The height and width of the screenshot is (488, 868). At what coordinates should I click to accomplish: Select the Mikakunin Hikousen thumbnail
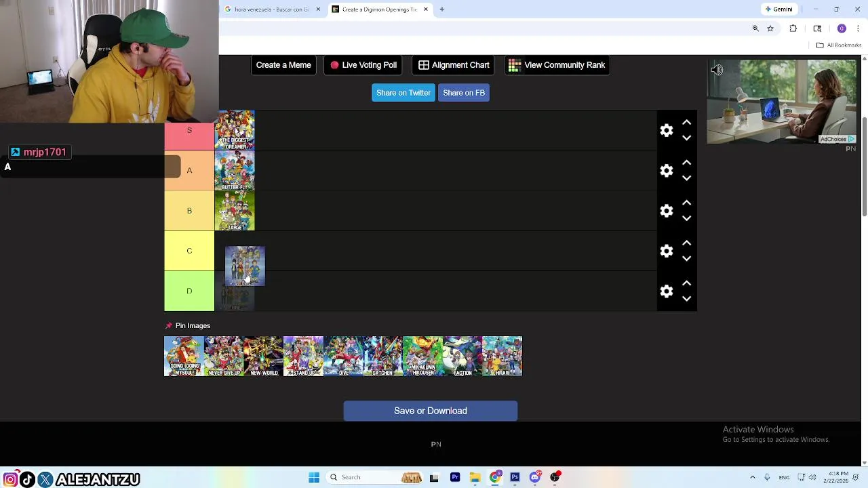422,357
